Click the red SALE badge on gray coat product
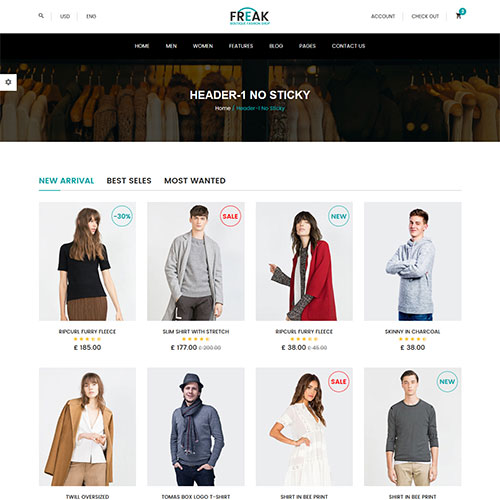The height and width of the screenshot is (500, 500). point(230,216)
